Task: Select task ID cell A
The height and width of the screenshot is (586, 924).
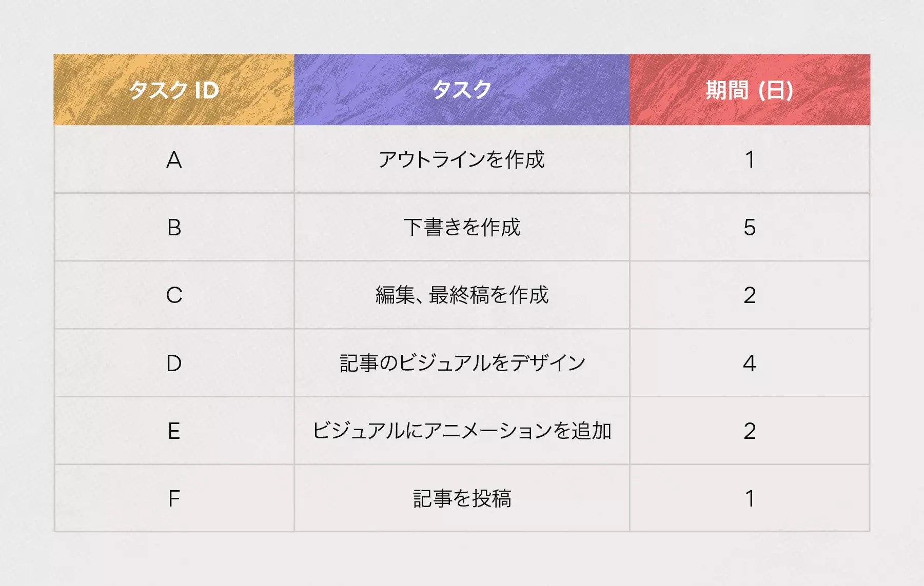Action: (174, 159)
